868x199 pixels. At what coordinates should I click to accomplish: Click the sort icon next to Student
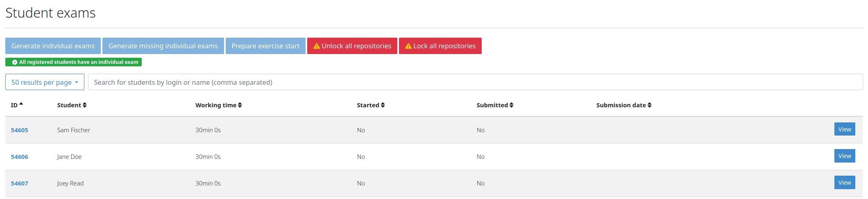(84, 105)
